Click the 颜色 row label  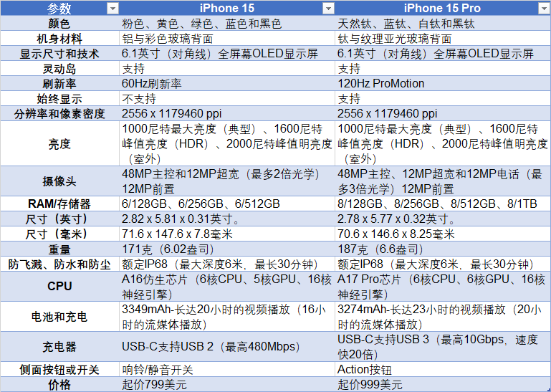tap(59, 23)
